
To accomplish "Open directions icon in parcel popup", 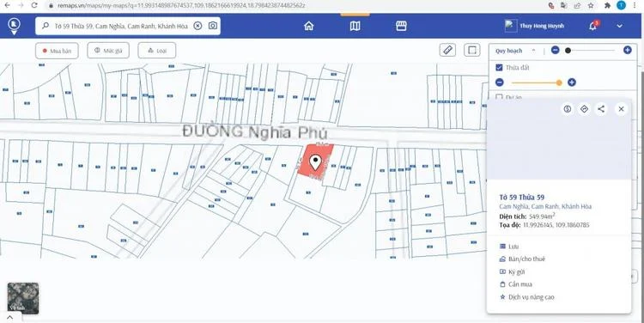I will [584, 109].
